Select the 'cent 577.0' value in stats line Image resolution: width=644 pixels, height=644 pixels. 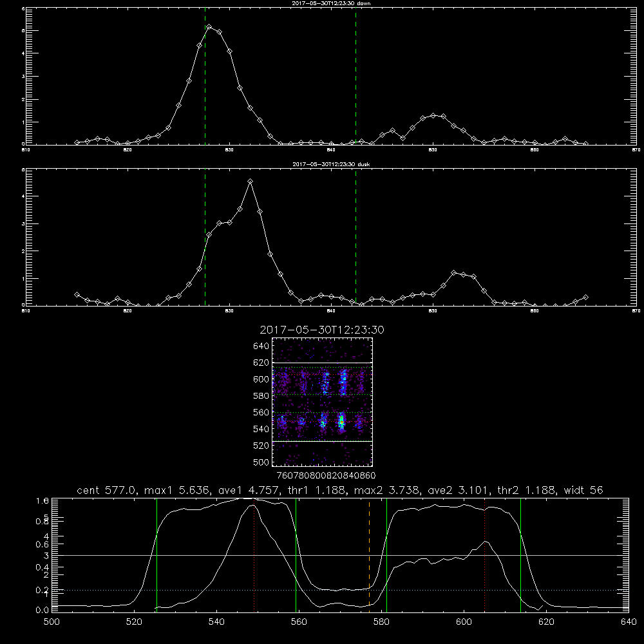106,490
